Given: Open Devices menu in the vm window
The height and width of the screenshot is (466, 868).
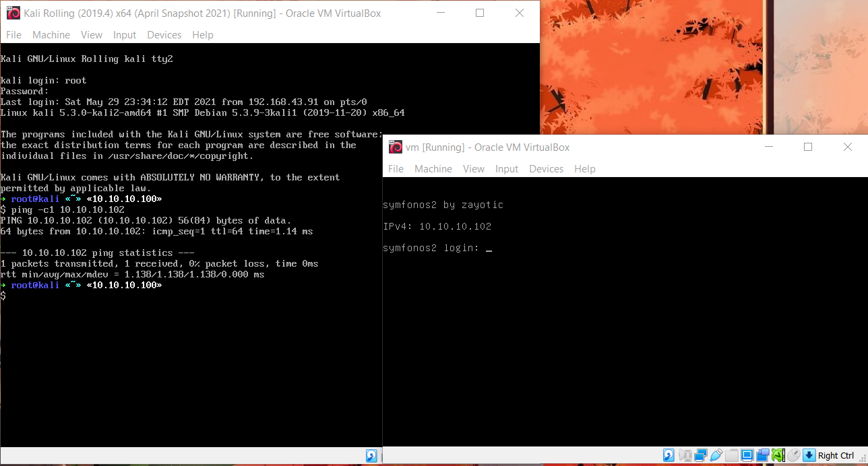Looking at the screenshot, I should click(547, 169).
